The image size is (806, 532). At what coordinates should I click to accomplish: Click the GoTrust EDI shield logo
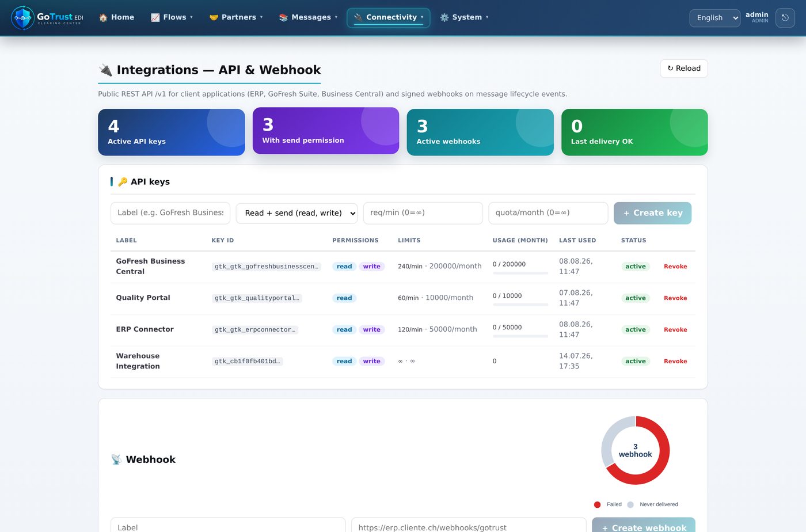(22, 18)
